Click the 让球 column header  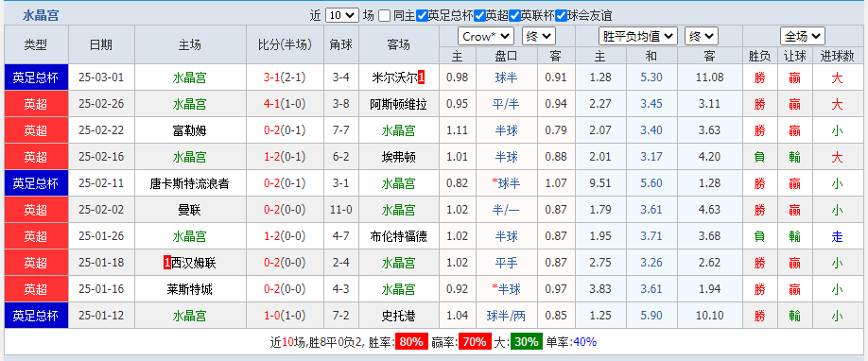click(x=795, y=56)
